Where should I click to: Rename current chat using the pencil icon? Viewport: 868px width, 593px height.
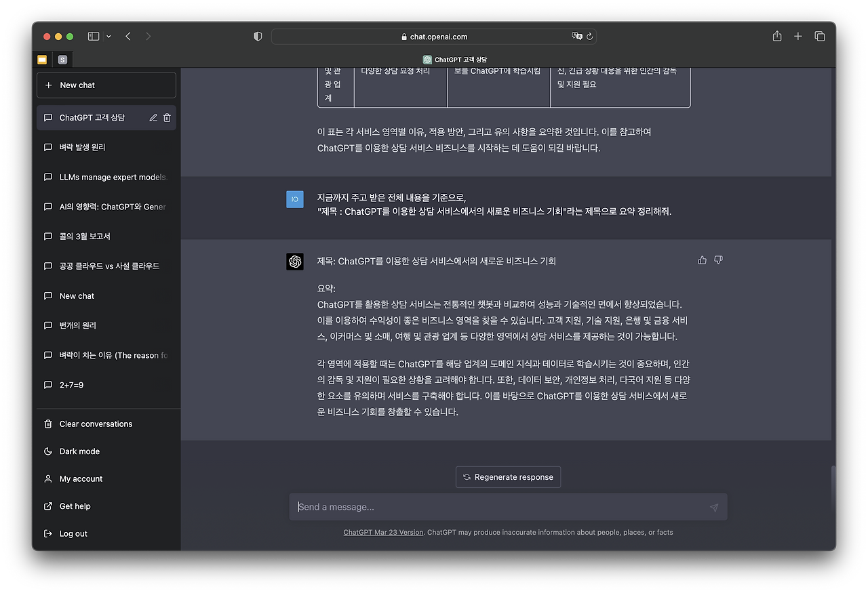tap(153, 117)
